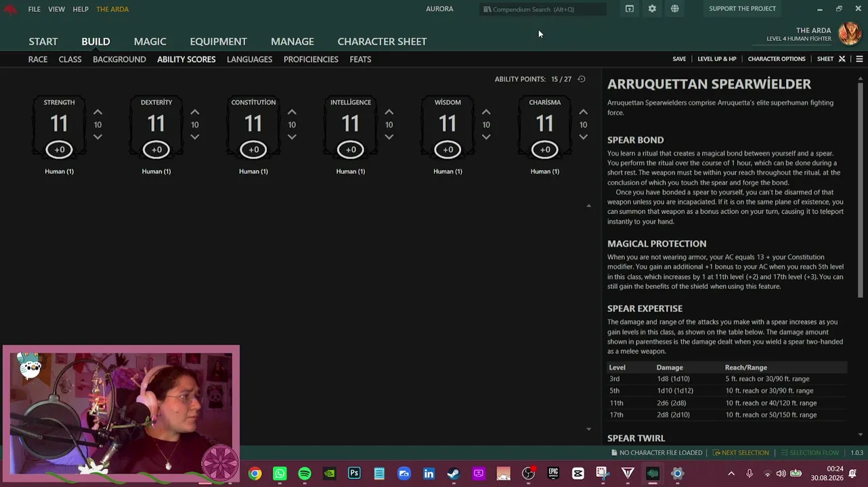Show hidden system tray icons
Screen dimensions: 868x487
pos(731,473)
